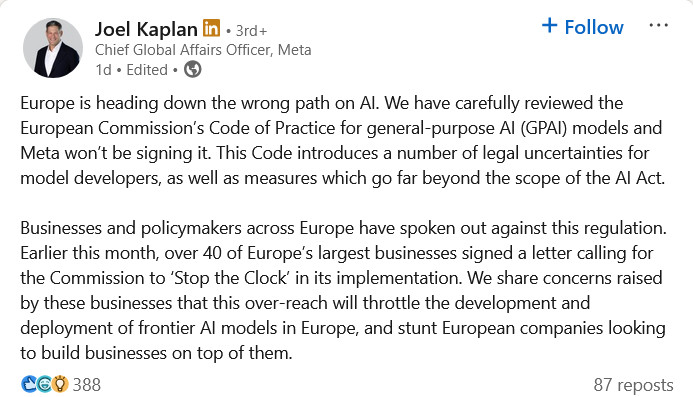Click the laughing Funny reaction icon
The image size is (693, 397).
point(44,384)
